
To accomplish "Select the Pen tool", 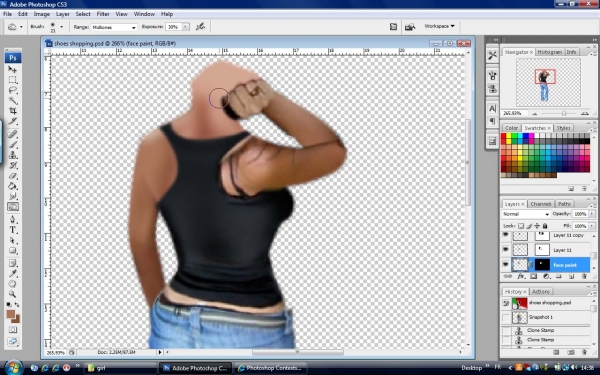I will point(13,219).
